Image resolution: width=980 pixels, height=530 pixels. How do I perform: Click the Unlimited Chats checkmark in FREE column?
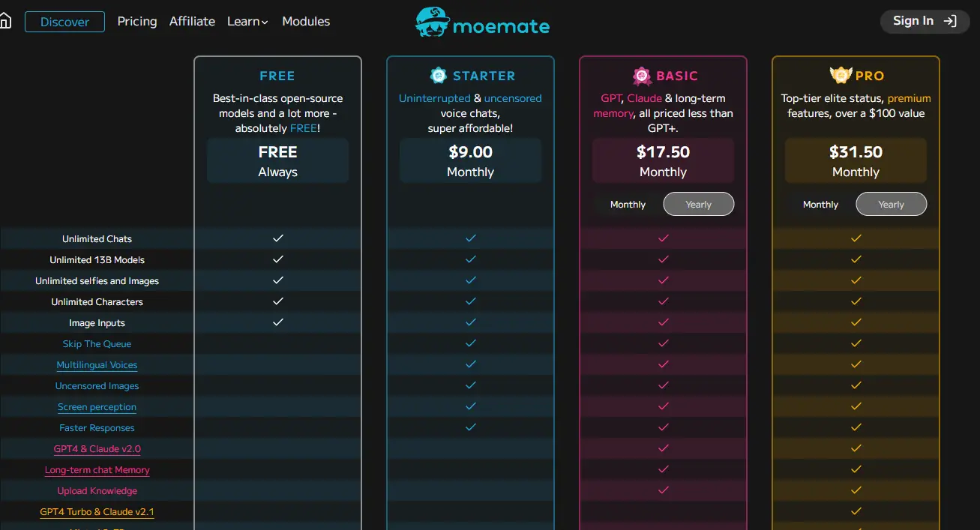[277, 238]
